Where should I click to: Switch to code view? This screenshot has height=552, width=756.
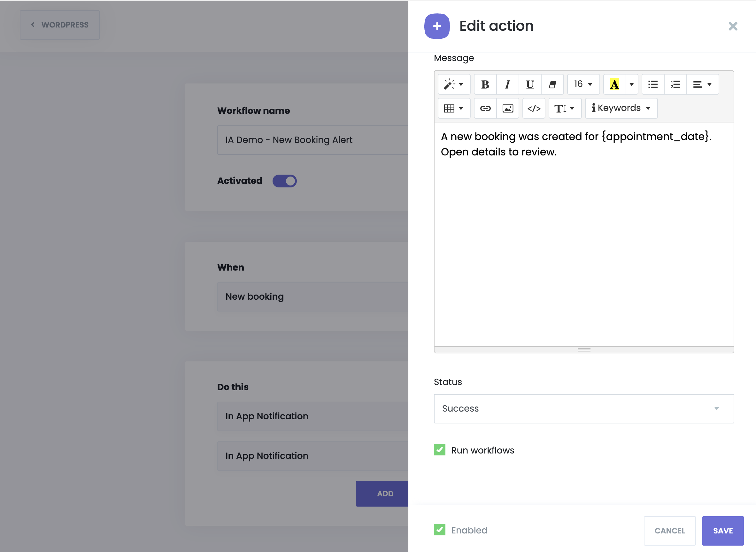point(534,108)
